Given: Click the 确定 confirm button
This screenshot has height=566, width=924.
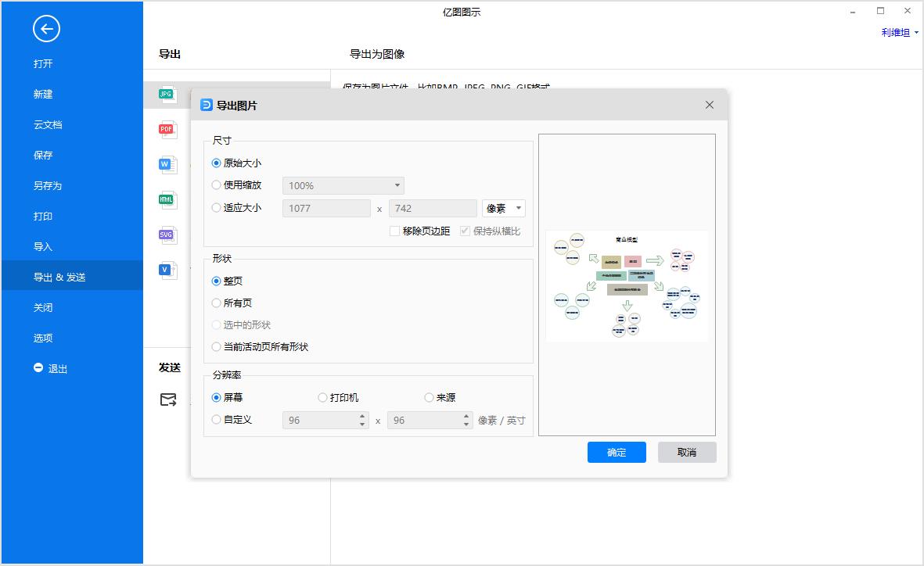Looking at the screenshot, I should point(617,452).
